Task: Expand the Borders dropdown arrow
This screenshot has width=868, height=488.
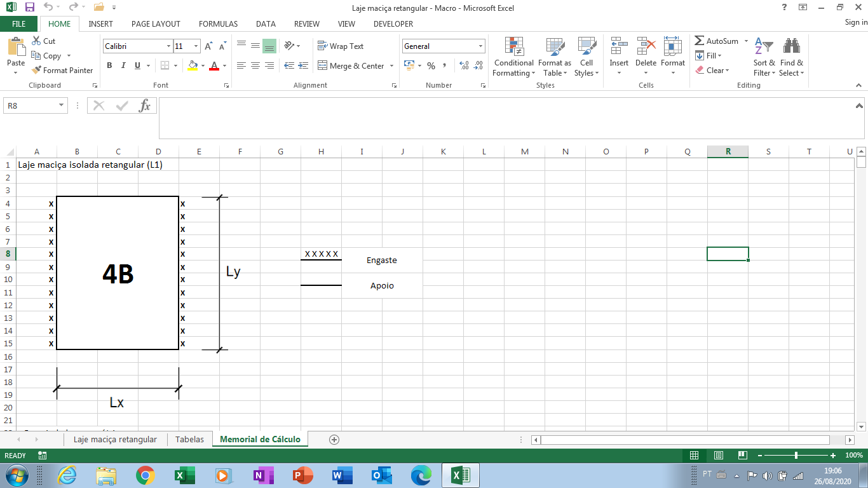Action: coord(175,65)
